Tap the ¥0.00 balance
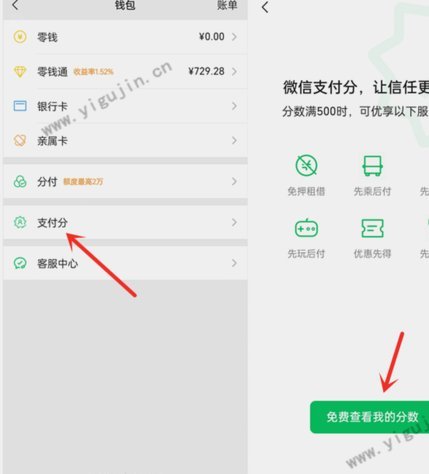 coord(212,37)
